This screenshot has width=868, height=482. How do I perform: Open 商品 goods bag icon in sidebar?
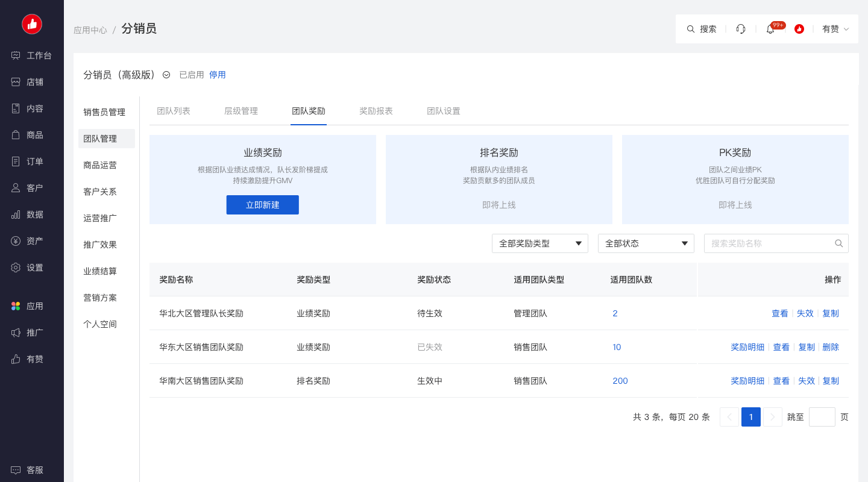(x=16, y=135)
